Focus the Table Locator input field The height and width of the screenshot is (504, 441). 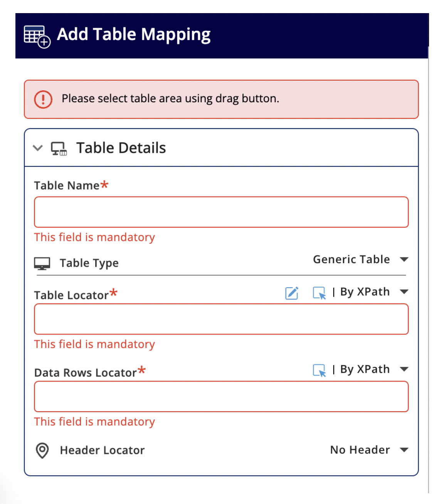pyautogui.click(x=221, y=319)
